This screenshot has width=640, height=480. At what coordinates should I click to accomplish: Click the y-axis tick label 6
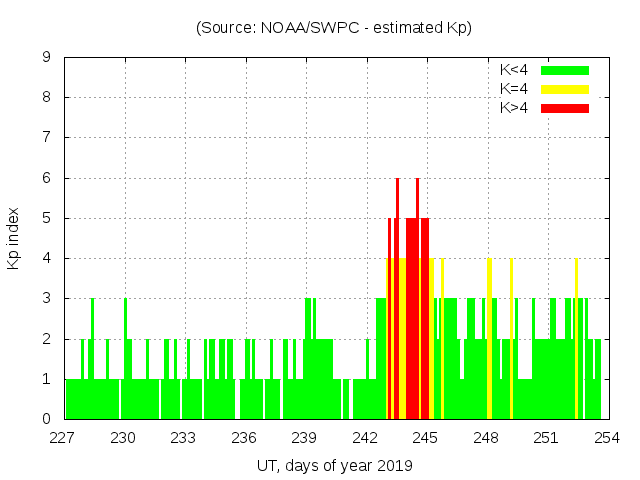[46, 178]
